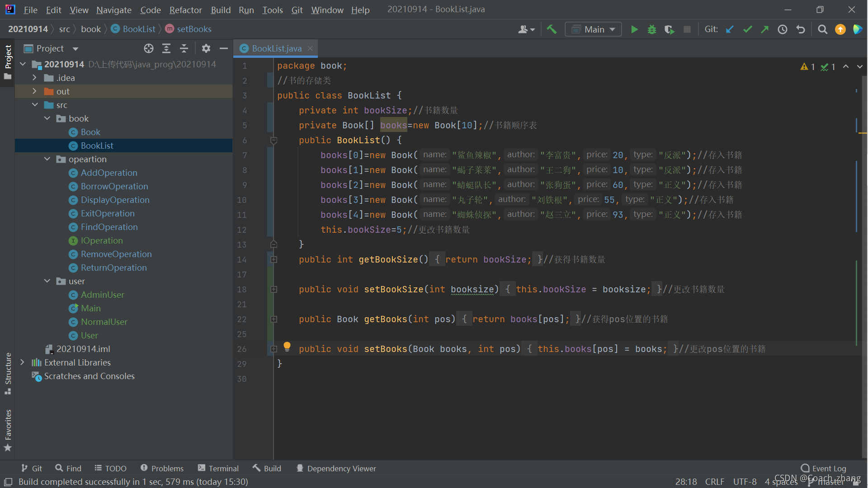The height and width of the screenshot is (488, 868).
Task: Click Expand All in Project panel
Action: (x=166, y=48)
